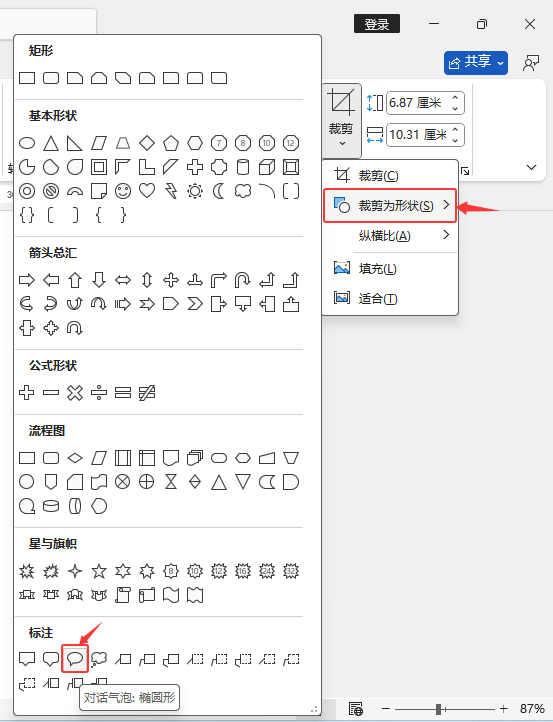The height and width of the screenshot is (722, 553).
Task: Select the explosion burst star shape
Action: pos(27,571)
